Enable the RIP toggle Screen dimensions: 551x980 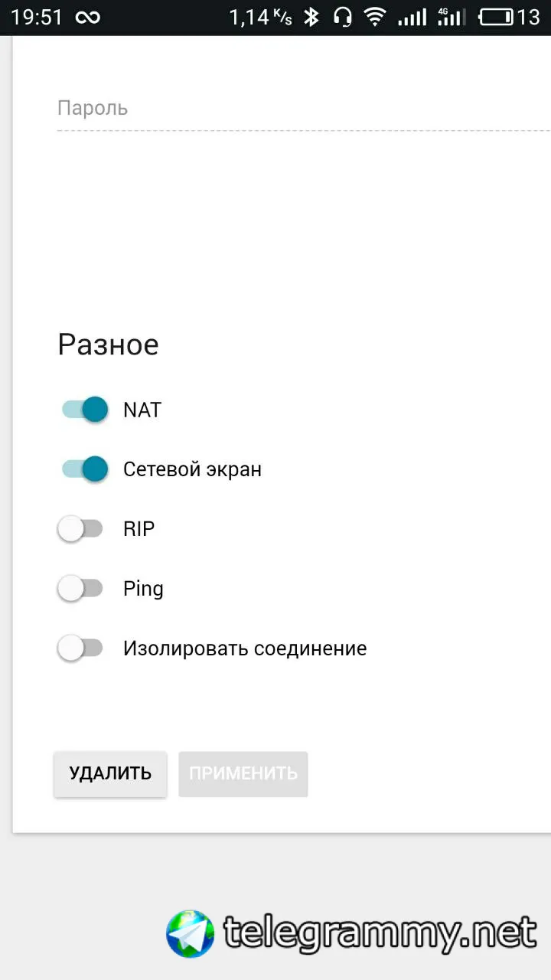pos(80,528)
